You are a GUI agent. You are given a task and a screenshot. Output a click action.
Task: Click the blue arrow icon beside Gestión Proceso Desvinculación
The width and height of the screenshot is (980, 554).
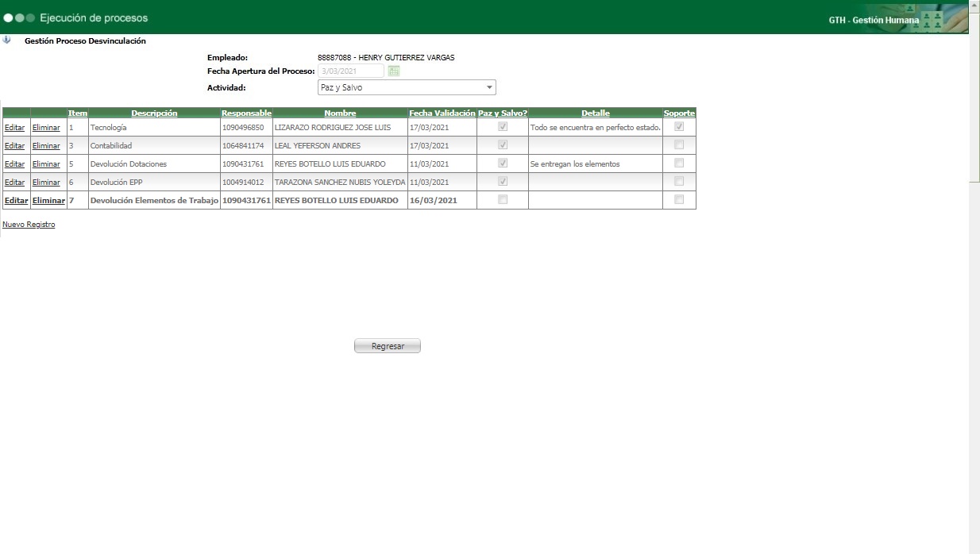click(x=7, y=40)
